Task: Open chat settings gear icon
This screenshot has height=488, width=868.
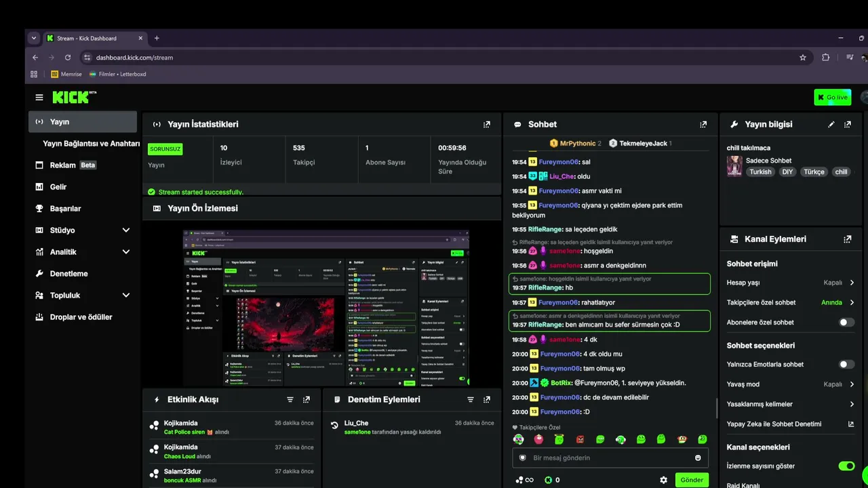Action: (663, 480)
